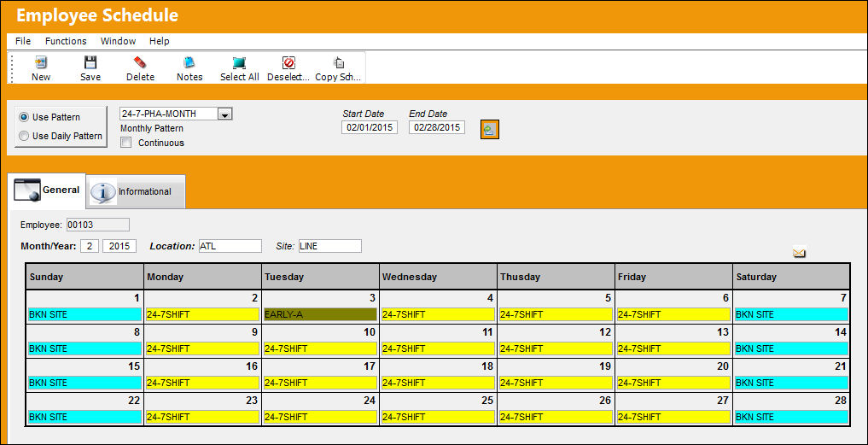Click the Year field showing 2015
Screen dimensions: 868x445
tap(119, 246)
